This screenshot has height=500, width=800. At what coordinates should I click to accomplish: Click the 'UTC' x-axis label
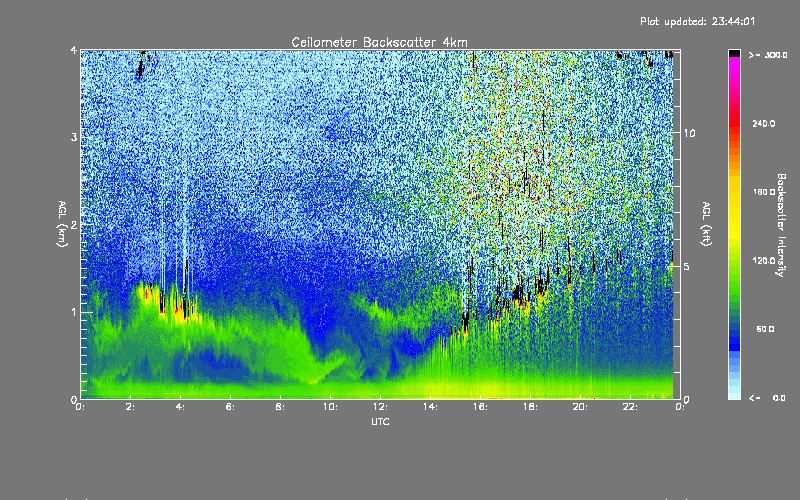[380, 421]
